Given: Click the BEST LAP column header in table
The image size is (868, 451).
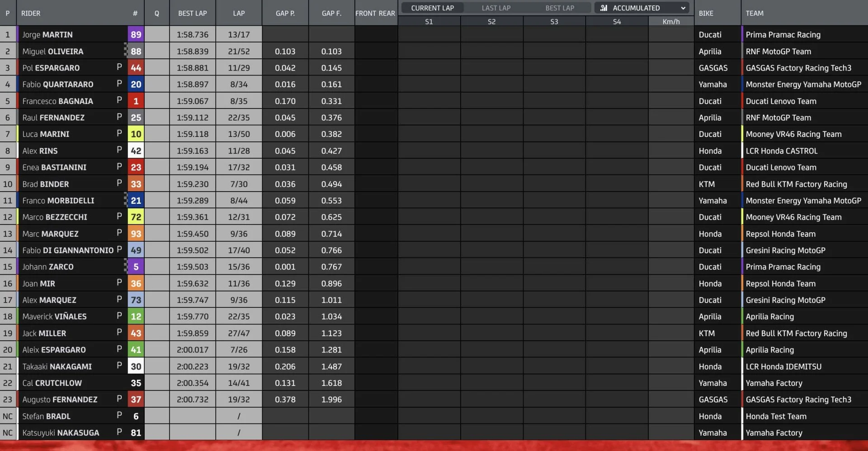Looking at the screenshot, I should [193, 13].
